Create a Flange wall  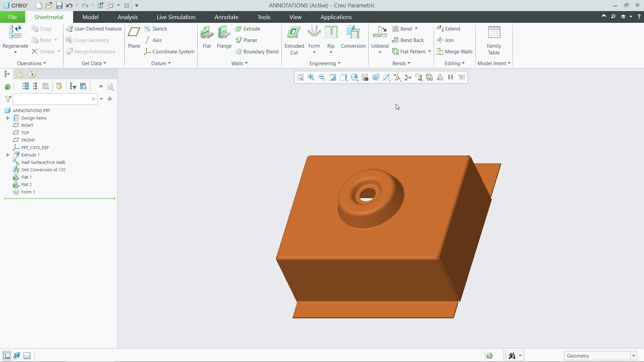pos(224,37)
